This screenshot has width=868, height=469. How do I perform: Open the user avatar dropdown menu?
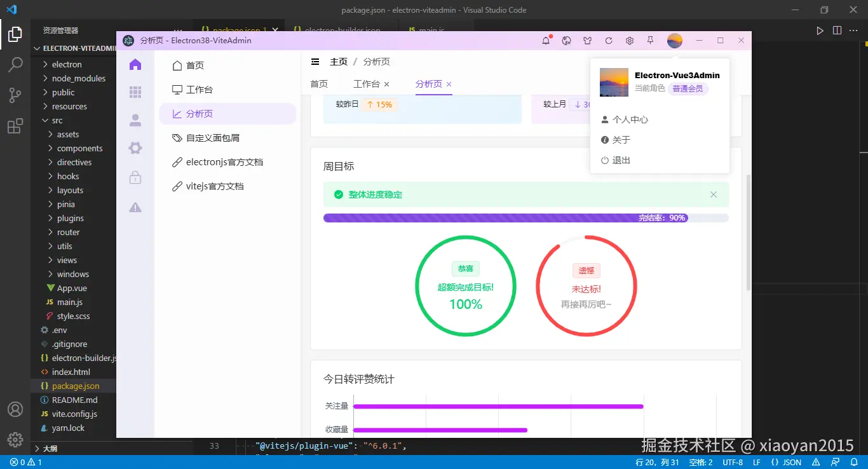tap(674, 40)
